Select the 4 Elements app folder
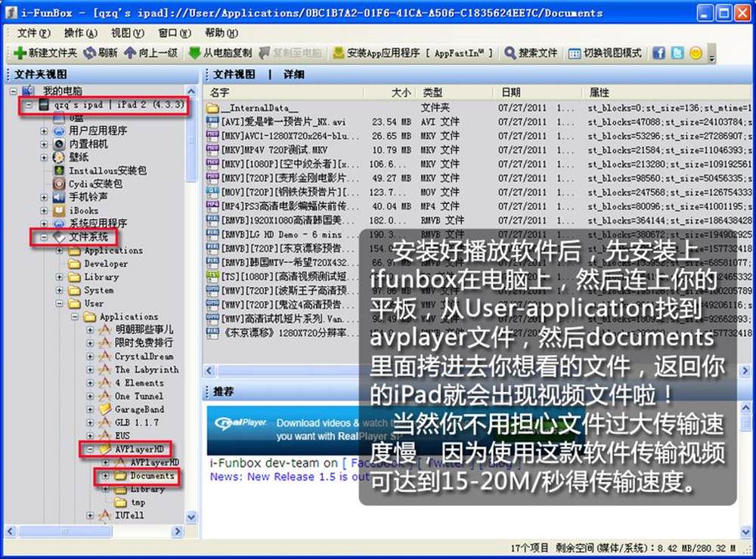Image resolution: width=756 pixels, height=559 pixels. click(x=139, y=383)
